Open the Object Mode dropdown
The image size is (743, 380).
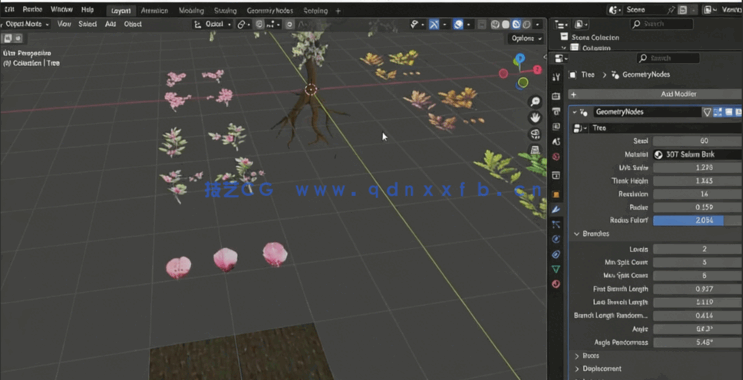point(26,24)
